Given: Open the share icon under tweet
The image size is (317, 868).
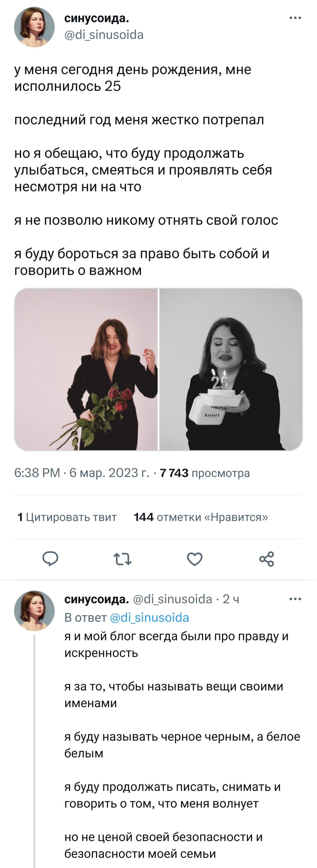Looking at the screenshot, I should [x=267, y=559].
